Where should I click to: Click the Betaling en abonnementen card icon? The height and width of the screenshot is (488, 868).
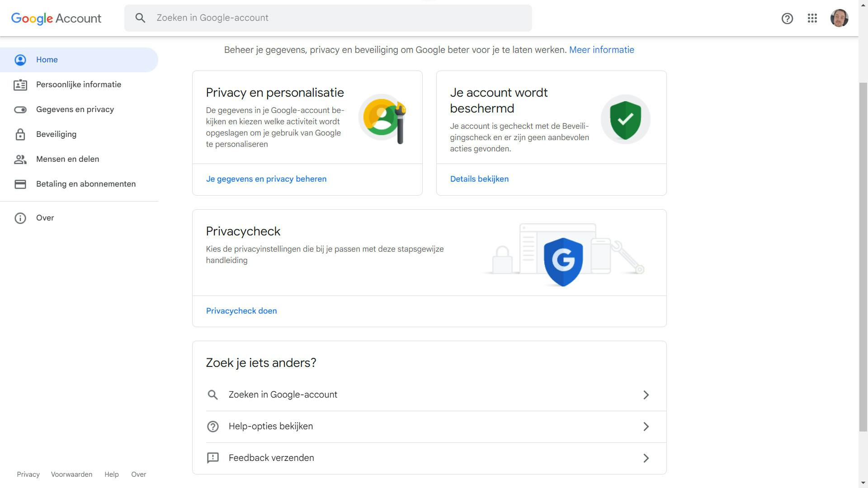(x=20, y=184)
